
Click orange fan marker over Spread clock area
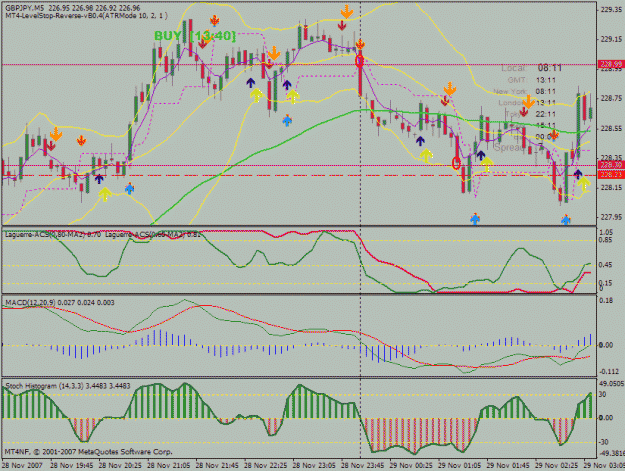click(x=554, y=135)
